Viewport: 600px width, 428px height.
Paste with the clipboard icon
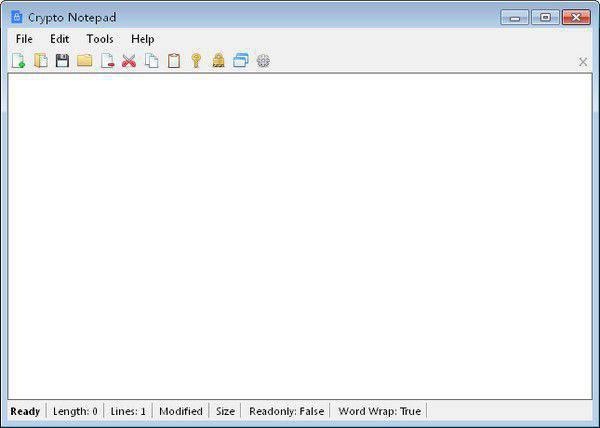[174, 61]
